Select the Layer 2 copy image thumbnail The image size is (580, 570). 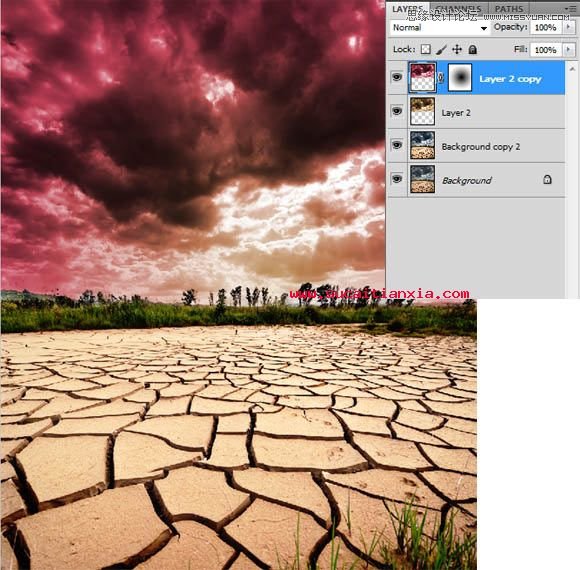422,77
